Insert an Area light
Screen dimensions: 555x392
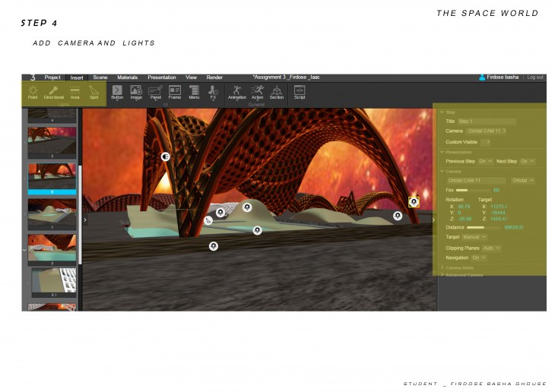(x=75, y=92)
